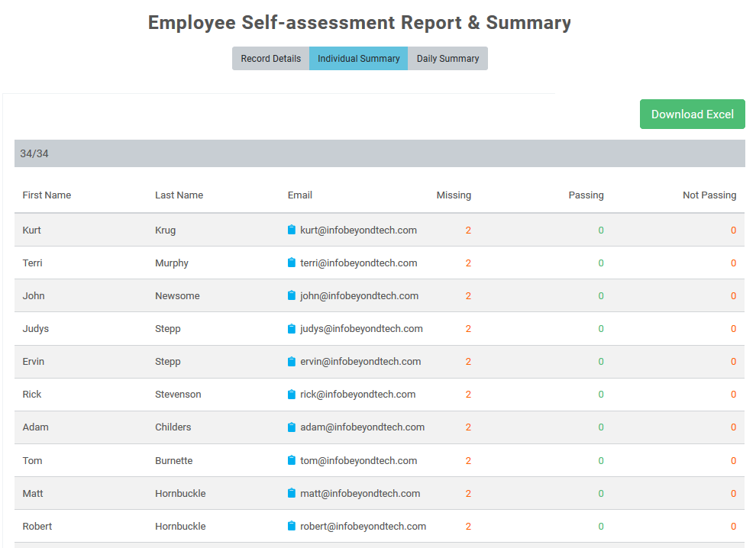The height and width of the screenshot is (548, 756).
Task: Click clipboard icon beside adam@infobeyondtech.com
Action: coord(291,427)
